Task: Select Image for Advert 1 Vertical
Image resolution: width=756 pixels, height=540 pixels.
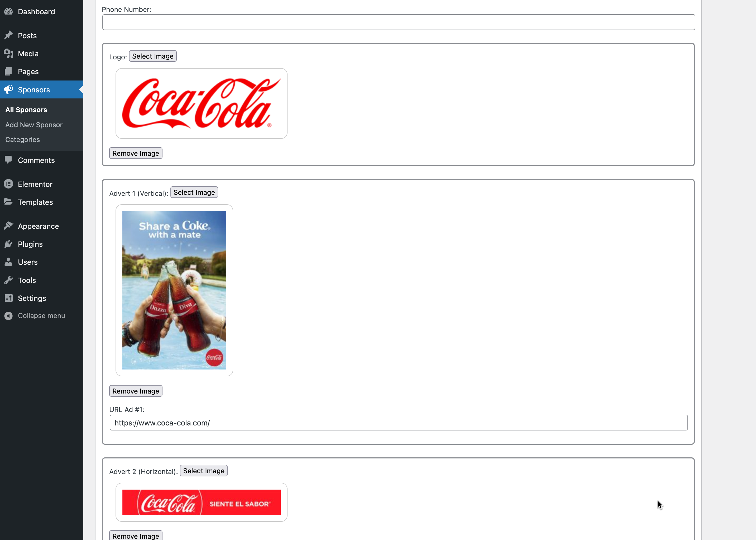Action: pyautogui.click(x=194, y=192)
